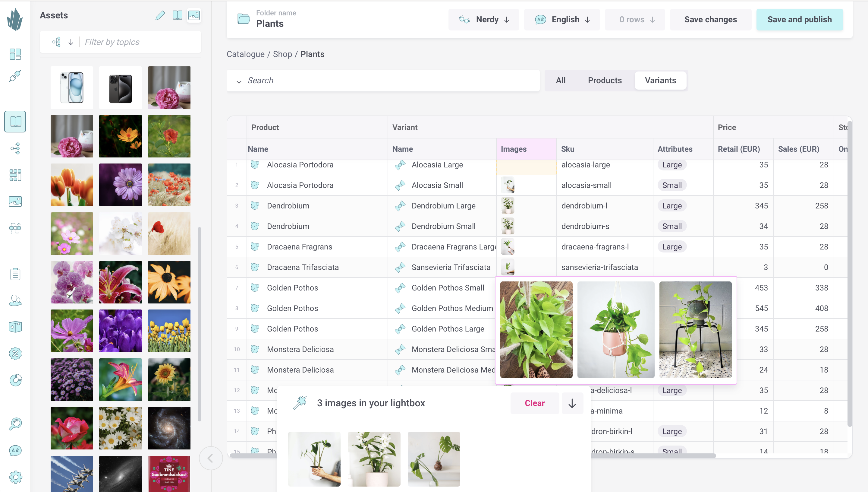Image resolution: width=868 pixels, height=492 pixels.
Task: Switch to the Variants tab
Action: click(x=661, y=80)
